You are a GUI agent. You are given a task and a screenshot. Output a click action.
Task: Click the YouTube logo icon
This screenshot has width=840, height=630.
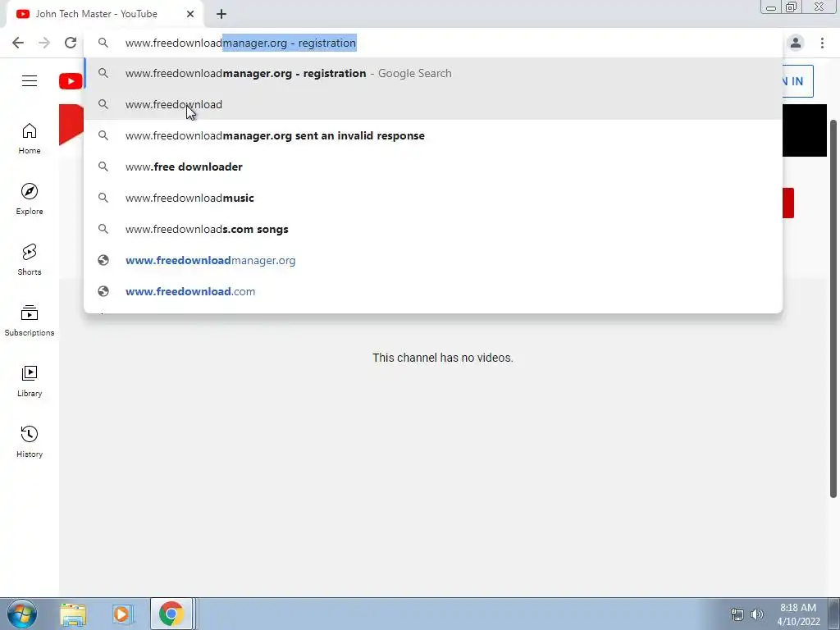[71, 81]
